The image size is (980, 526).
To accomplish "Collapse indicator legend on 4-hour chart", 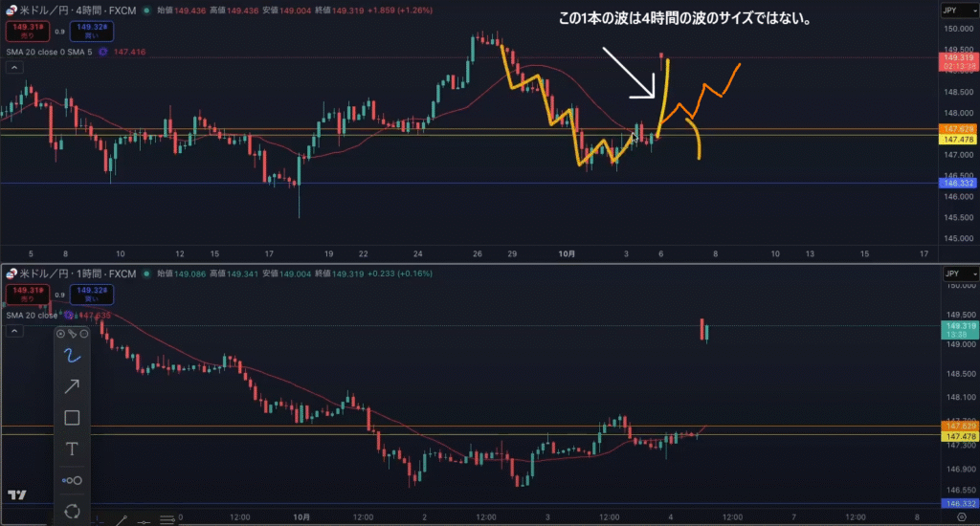I will point(13,68).
